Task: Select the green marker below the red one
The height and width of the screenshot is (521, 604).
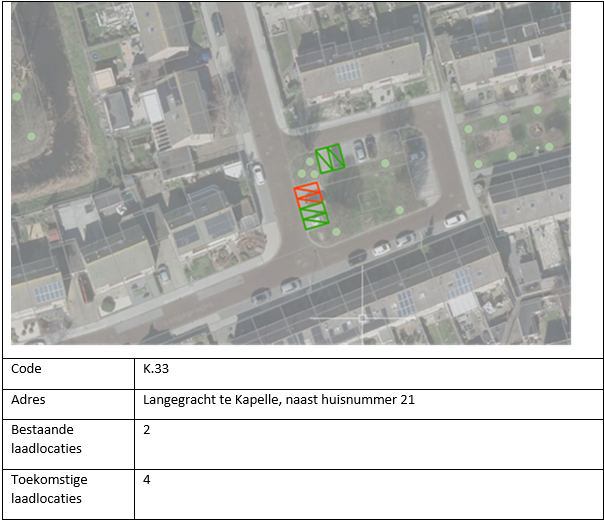Action: pos(314,216)
